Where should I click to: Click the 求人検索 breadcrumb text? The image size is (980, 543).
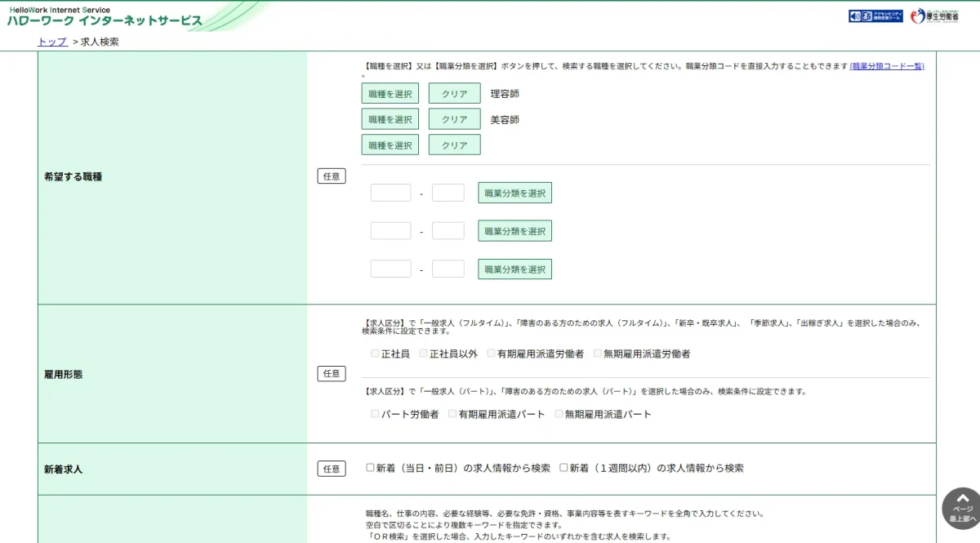coord(100,42)
